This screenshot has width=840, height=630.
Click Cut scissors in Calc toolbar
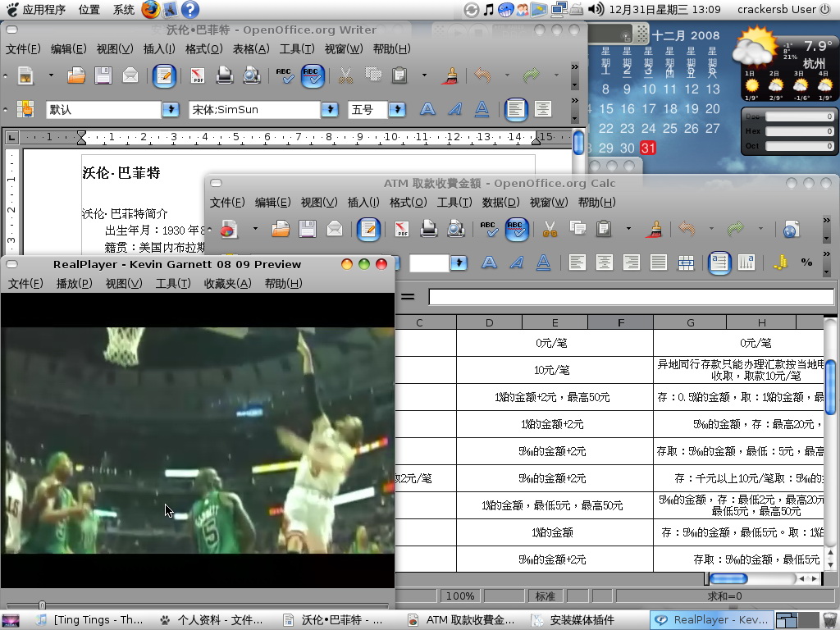550,230
